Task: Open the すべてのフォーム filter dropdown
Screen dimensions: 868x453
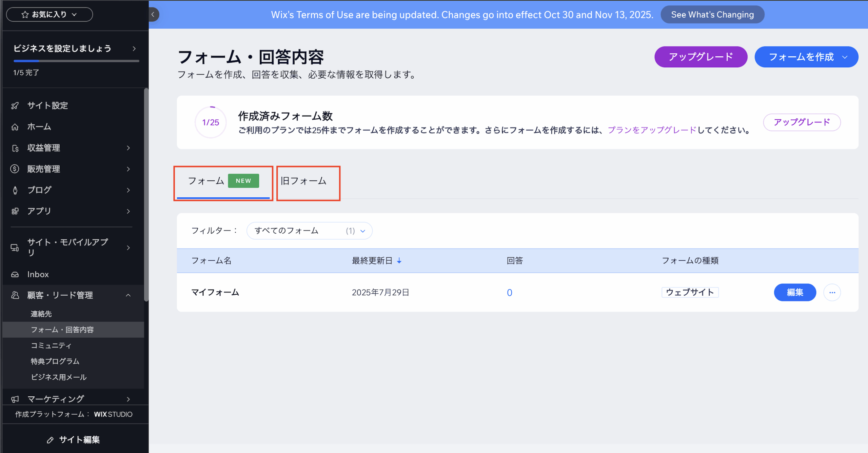Action: [309, 231]
